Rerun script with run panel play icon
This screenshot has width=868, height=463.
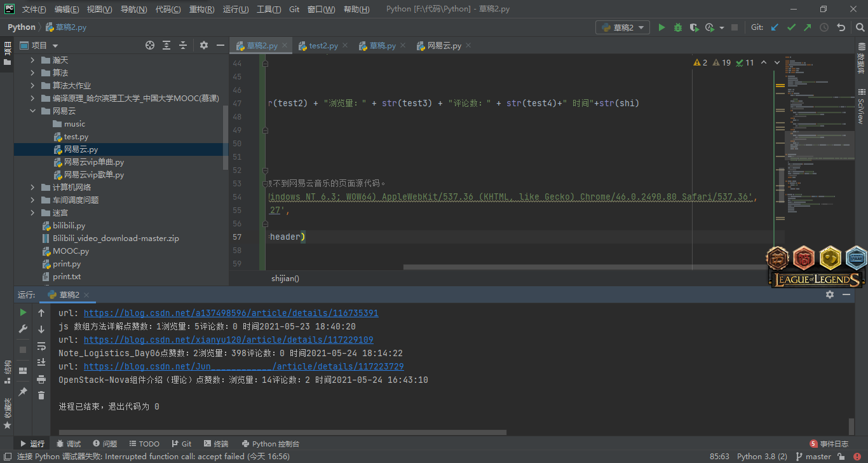[23, 312]
